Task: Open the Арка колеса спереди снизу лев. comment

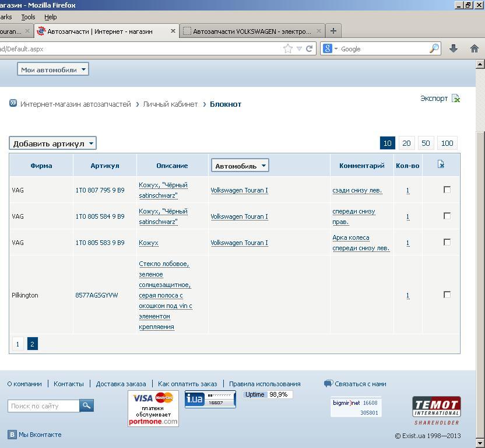Action: click(x=361, y=243)
